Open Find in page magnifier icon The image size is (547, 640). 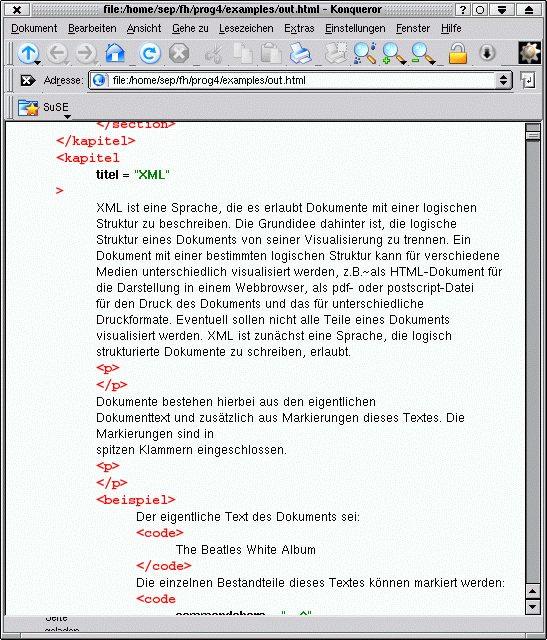365,53
